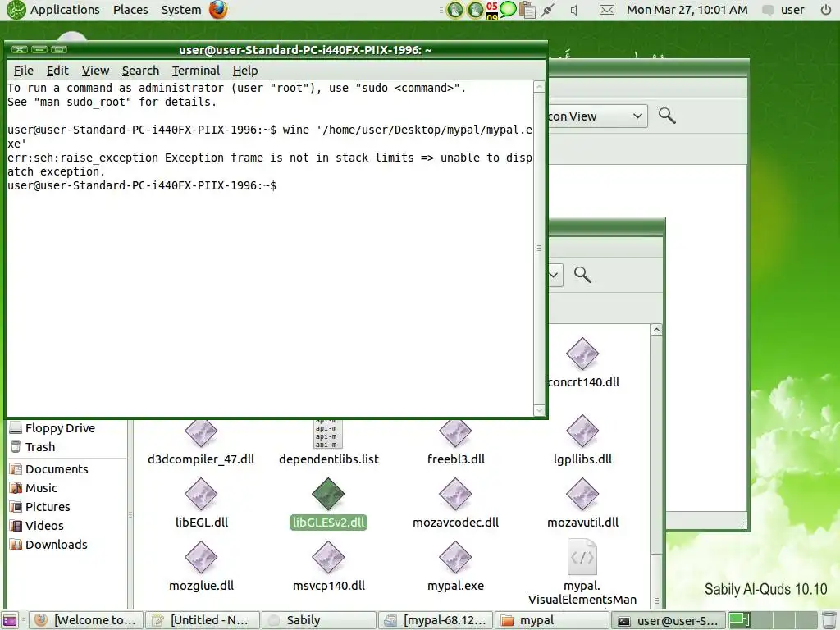This screenshot has height=630, width=840.
Task: Click the terminal scrollbar up arrow
Action: tap(540, 87)
